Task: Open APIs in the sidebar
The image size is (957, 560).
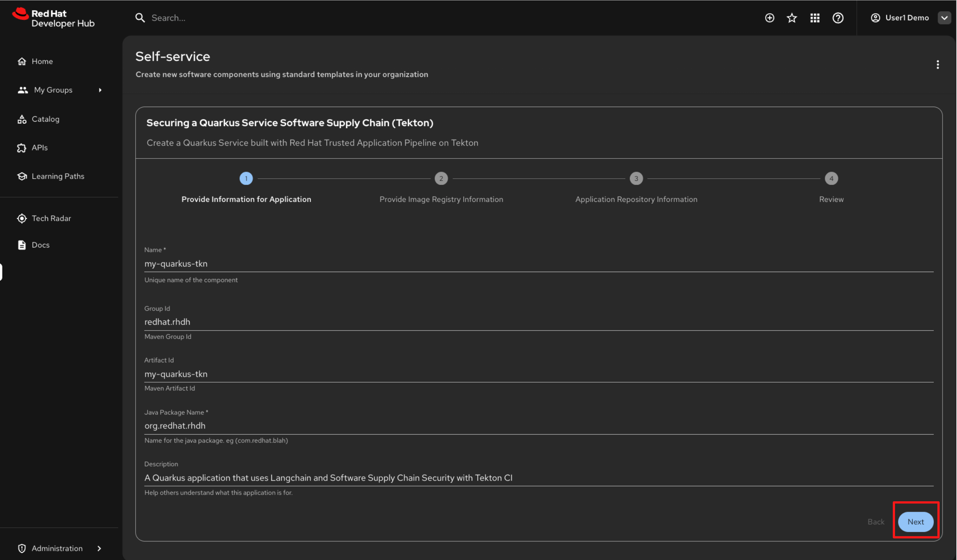Action: tap(39, 148)
